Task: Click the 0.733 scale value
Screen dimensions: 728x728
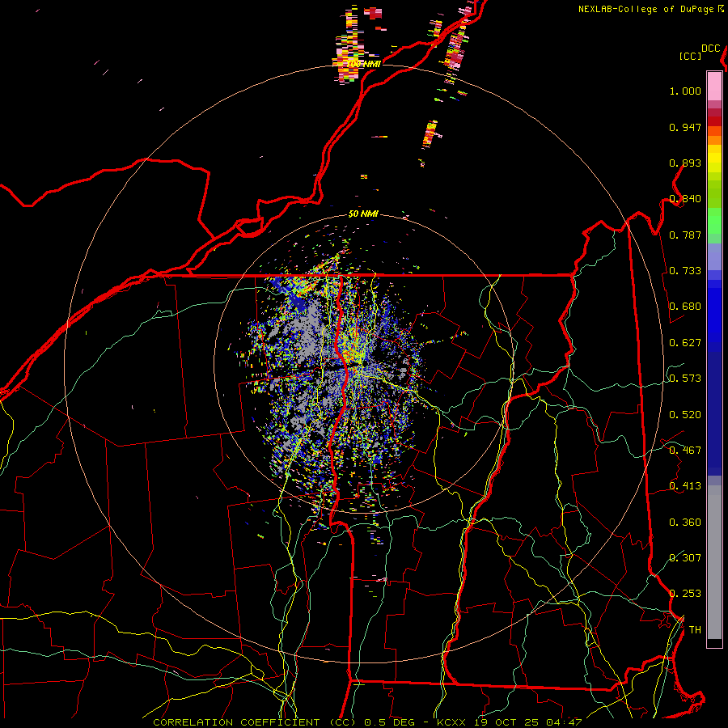Action: (685, 271)
